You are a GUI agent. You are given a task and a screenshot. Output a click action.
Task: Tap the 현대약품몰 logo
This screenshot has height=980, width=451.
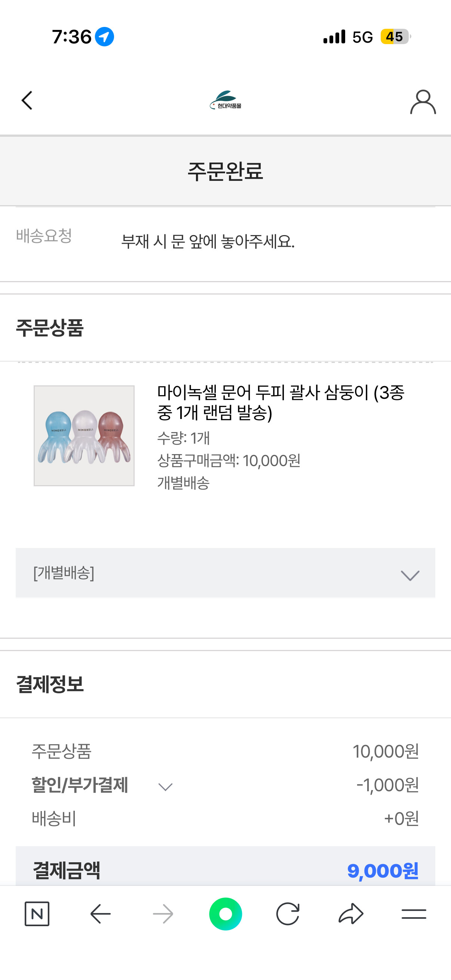pos(225,101)
